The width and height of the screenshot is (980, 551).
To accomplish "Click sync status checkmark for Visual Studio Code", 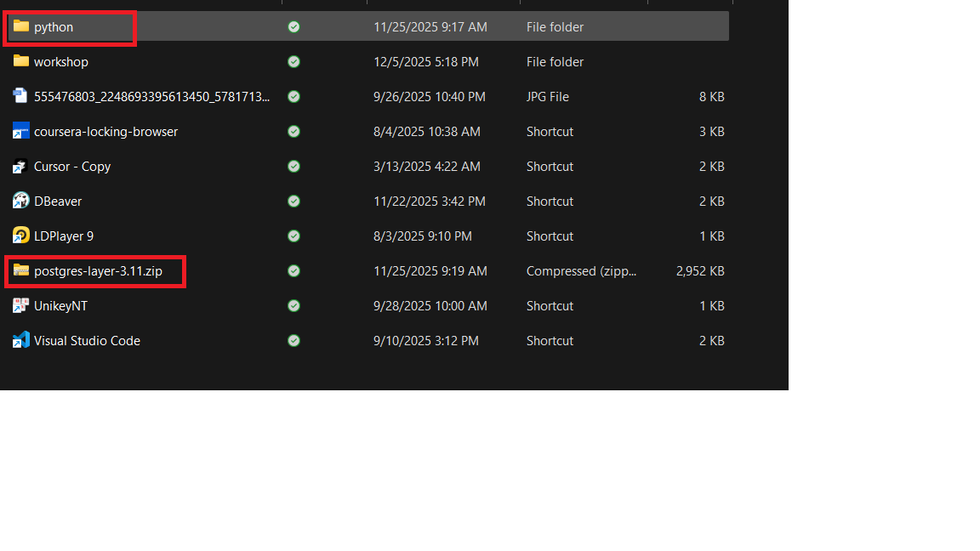I will 293,341.
